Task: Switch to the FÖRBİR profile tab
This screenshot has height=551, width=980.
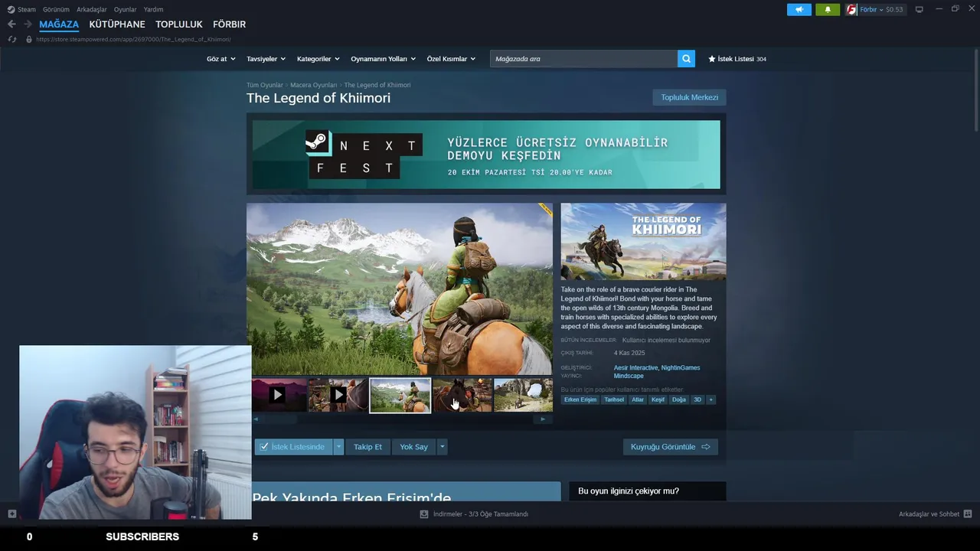Action: [229, 24]
